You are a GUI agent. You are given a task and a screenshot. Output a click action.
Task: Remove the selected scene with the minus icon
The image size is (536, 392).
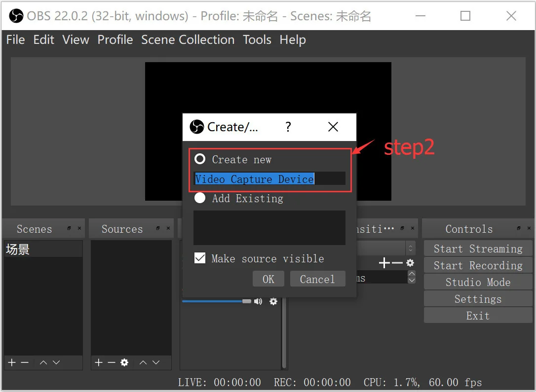25,362
